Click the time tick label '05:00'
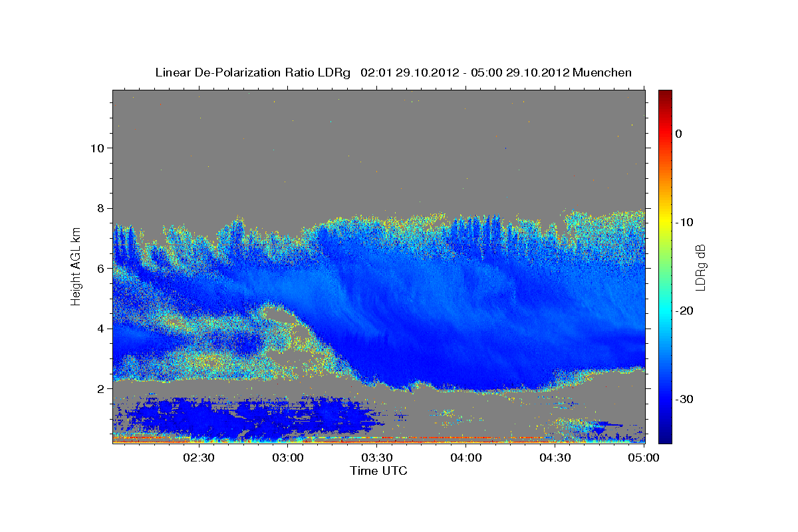This screenshot has height=532, width=798. (643, 458)
